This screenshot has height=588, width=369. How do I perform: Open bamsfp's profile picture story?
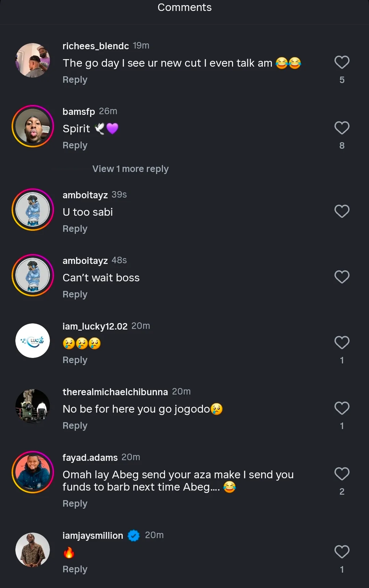pos(33,126)
